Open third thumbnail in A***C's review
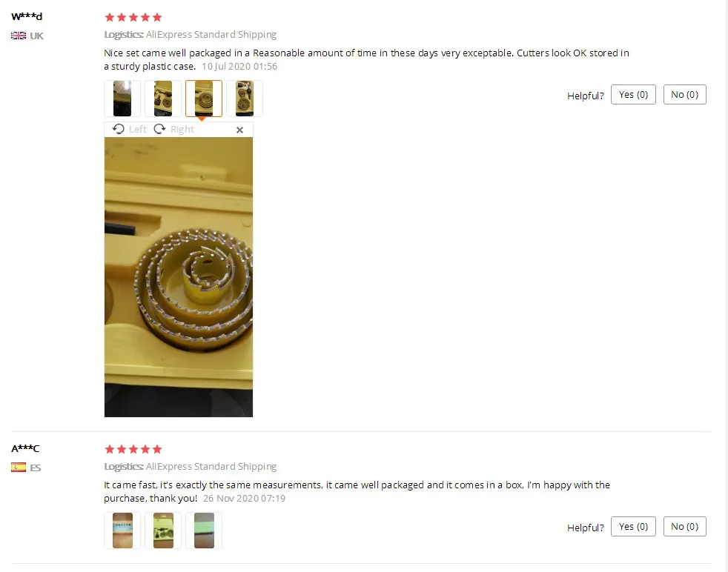Screen dimensions: 728x572 coord(204,531)
